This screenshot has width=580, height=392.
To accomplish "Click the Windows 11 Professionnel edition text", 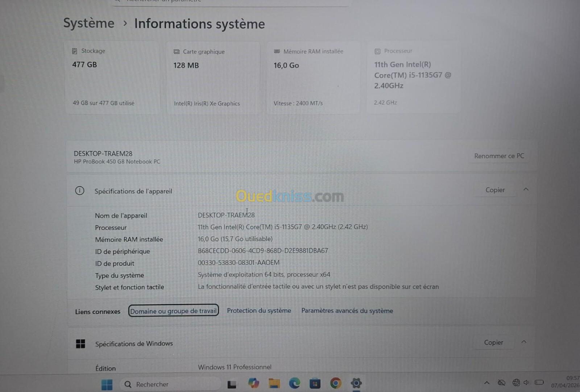I will (x=235, y=367).
